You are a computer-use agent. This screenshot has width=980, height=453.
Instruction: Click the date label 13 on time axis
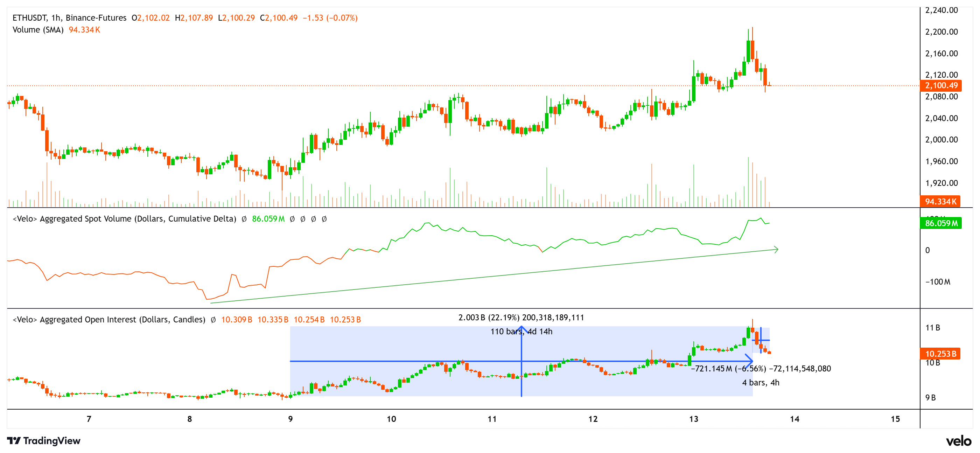coord(694,418)
